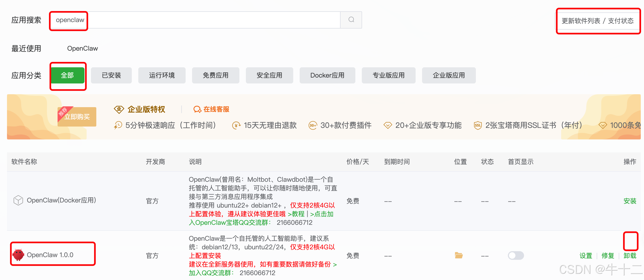
Task: Switch to 专业版应用 category
Action: 389,75
